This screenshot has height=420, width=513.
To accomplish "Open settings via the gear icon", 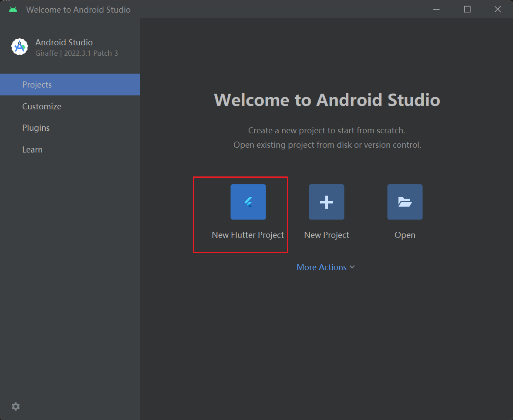I will (x=16, y=406).
